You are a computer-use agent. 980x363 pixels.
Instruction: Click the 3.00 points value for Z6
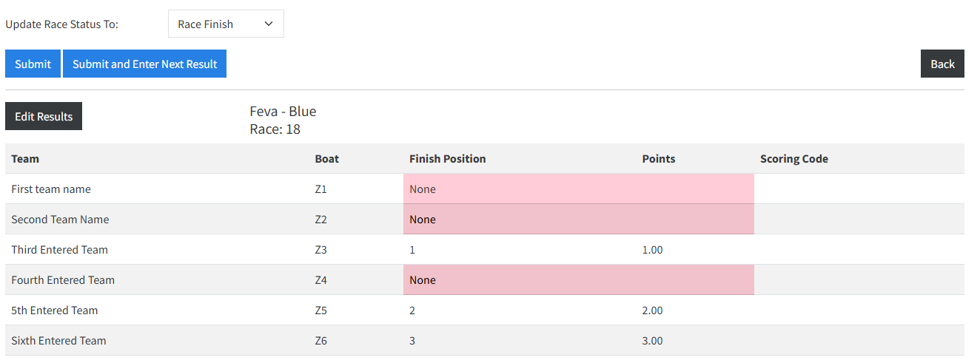[x=652, y=341]
